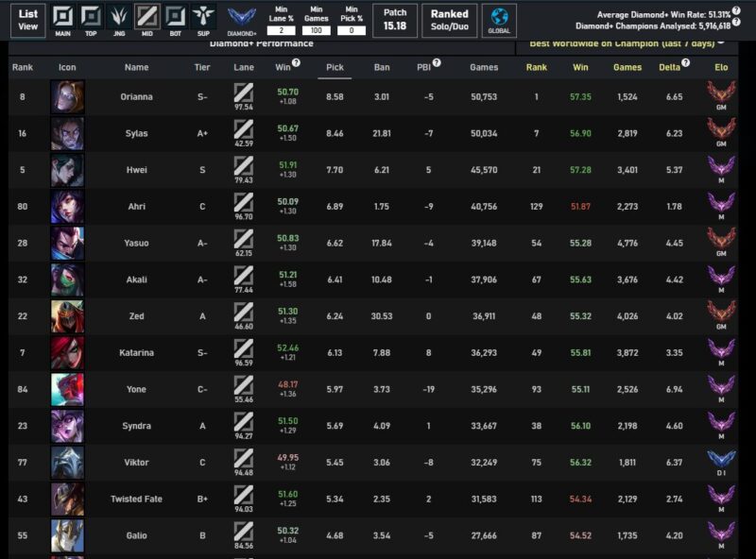The image size is (756, 559).
Task: Open the Ranked Solo/Duo queue selector
Action: (x=449, y=19)
